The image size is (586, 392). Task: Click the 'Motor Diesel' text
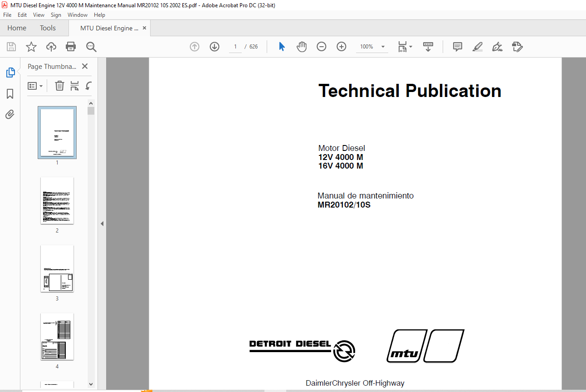coord(342,148)
